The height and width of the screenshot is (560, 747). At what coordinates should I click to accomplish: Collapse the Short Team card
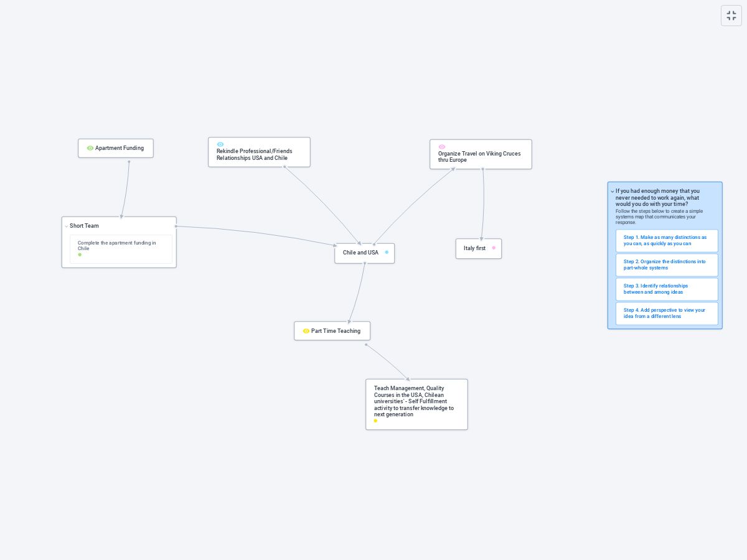click(x=67, y=226)
